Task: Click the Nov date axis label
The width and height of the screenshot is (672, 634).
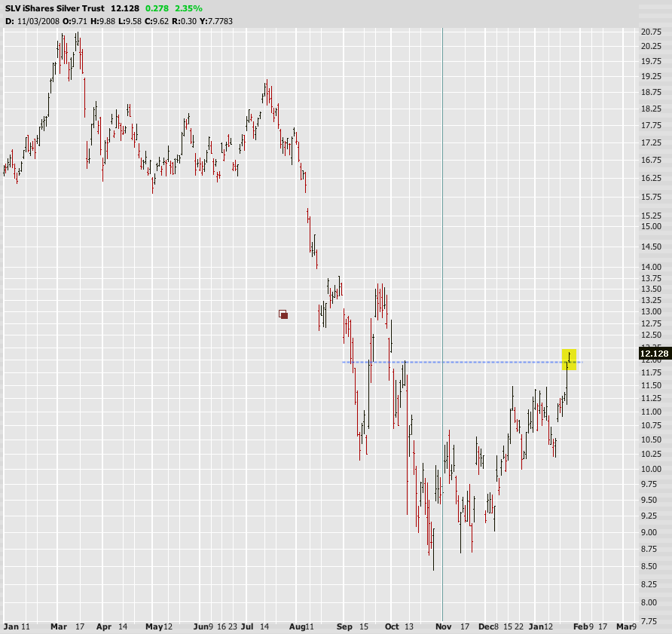Action: [443, 626]
